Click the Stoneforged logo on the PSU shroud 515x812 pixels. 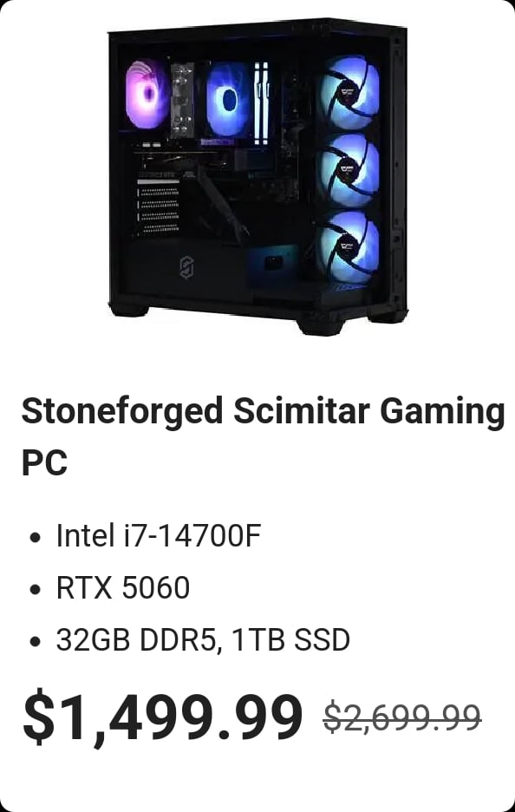point(186,266)
